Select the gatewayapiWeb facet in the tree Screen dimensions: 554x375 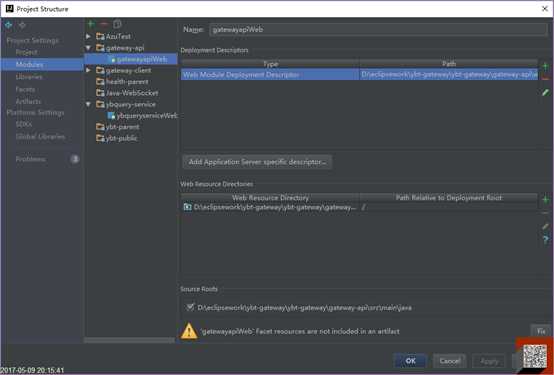click(142, 59)
